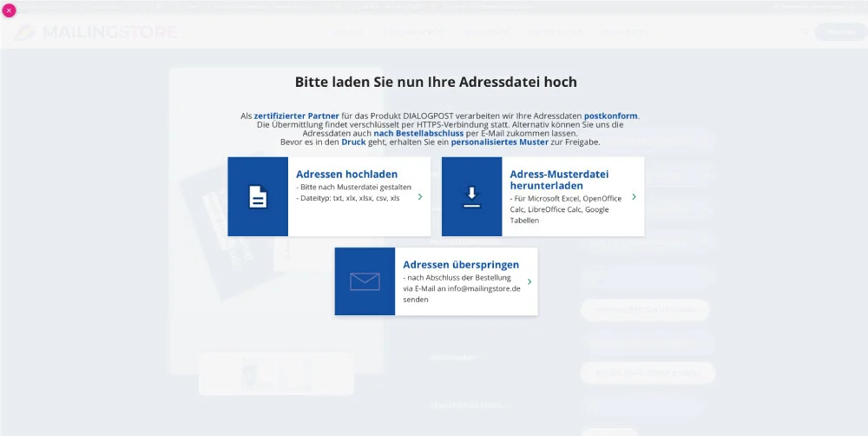The height and width of the screenshot is (436, 868).
Task: Click the faded search icon in background header
Action: click(805, 32)
